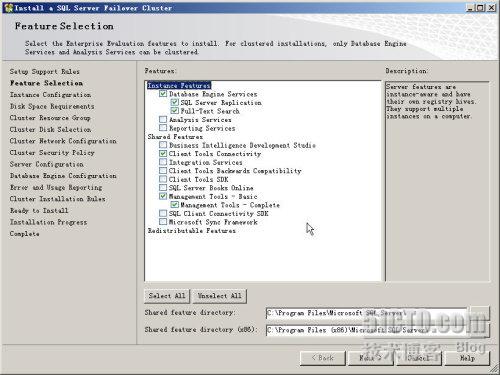The width and height of the screenshot is (500, 375).
Task: Select Ready to Install step
Action: [39, 211]
